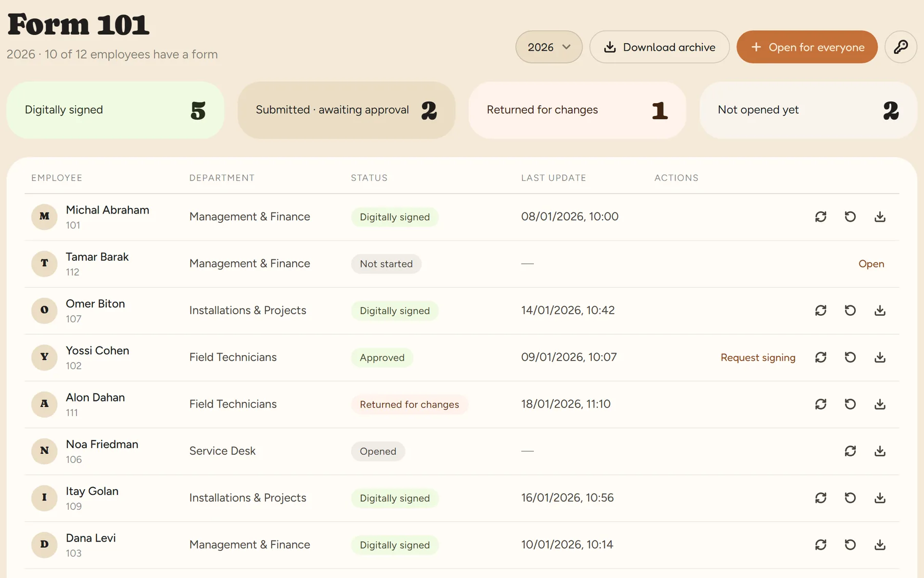Click Open for everyone button

coord(807,47)
